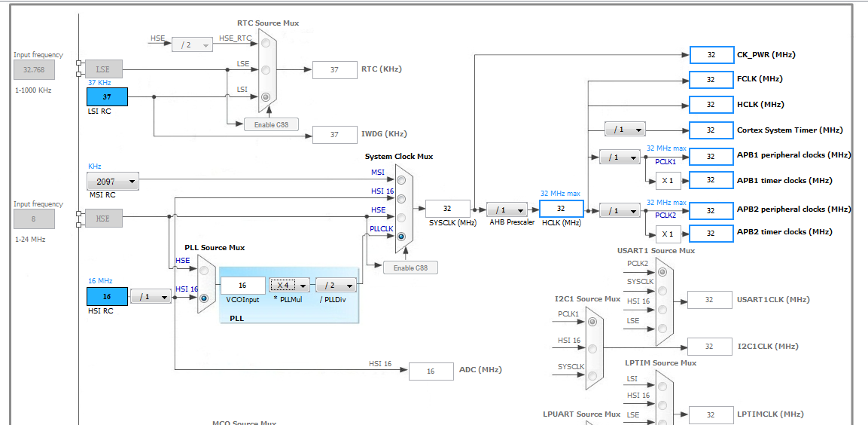Select SYSCLK in the USART1 Source Mux
The width and height of the screenshot is (868, 425).
tap(662, 290)
